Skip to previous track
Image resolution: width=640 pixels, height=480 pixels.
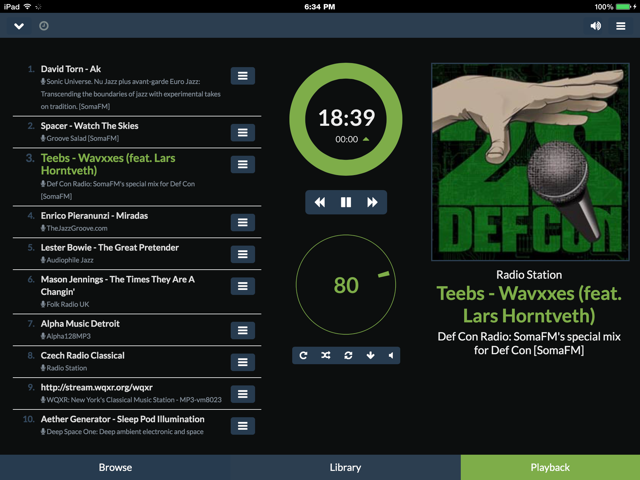320,202
